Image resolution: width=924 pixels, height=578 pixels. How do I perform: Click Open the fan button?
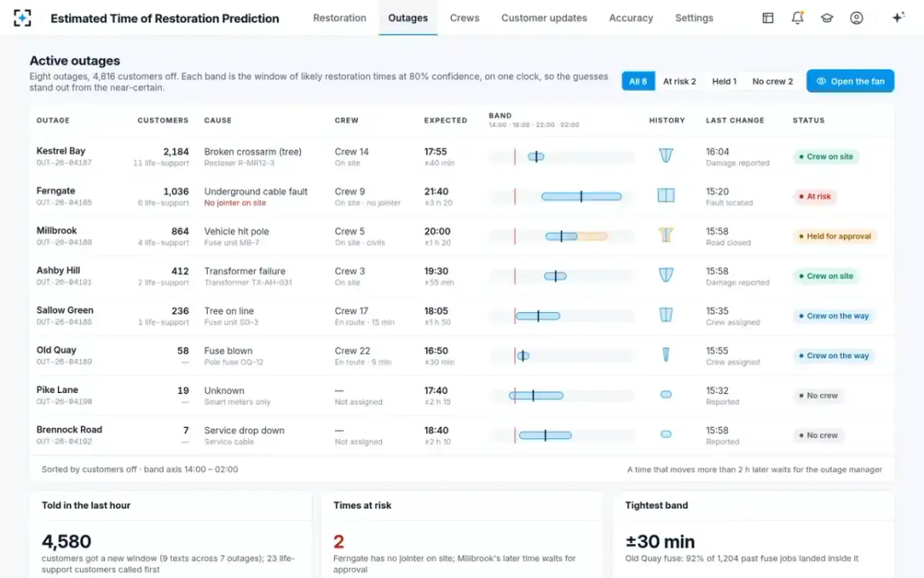(850, 81)
